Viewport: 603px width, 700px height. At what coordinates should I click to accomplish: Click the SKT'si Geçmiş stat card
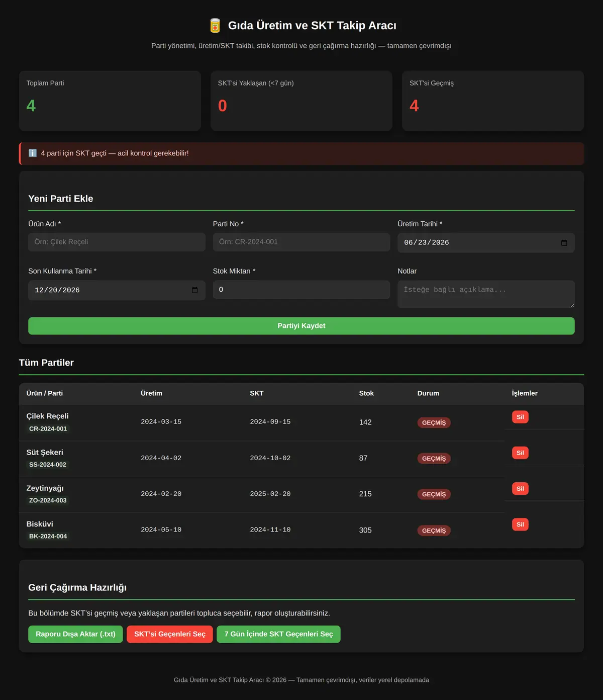(x=493, y=101)
